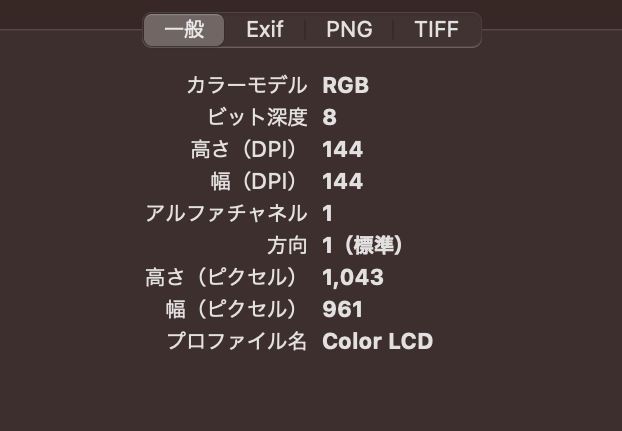
Task: Click the Color LCD profile name
Action: [377, 342]
